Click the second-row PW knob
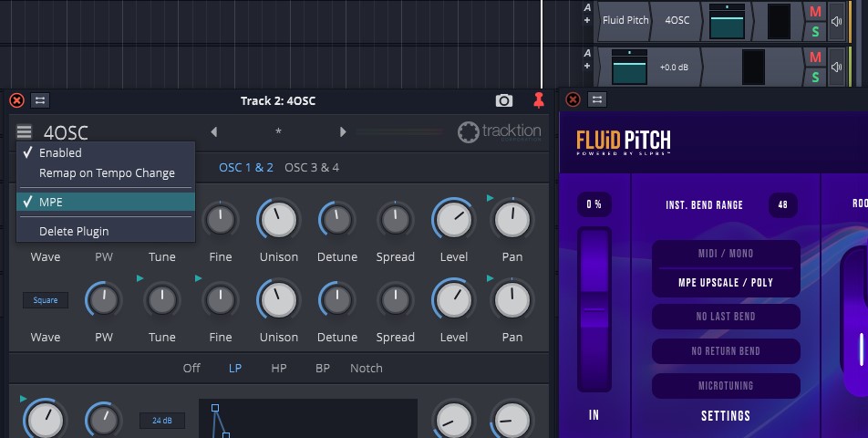868x438 pixels. (x=104, y=299)
